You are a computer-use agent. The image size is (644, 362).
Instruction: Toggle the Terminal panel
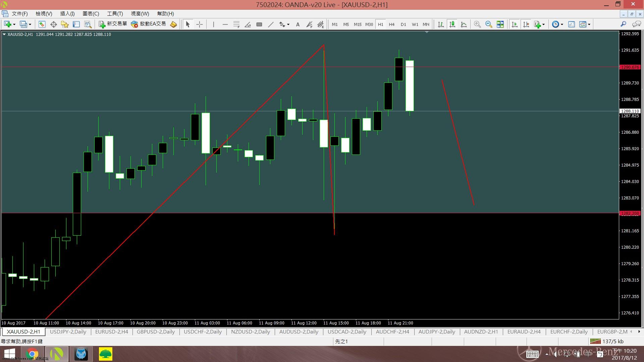pos(76,24)
